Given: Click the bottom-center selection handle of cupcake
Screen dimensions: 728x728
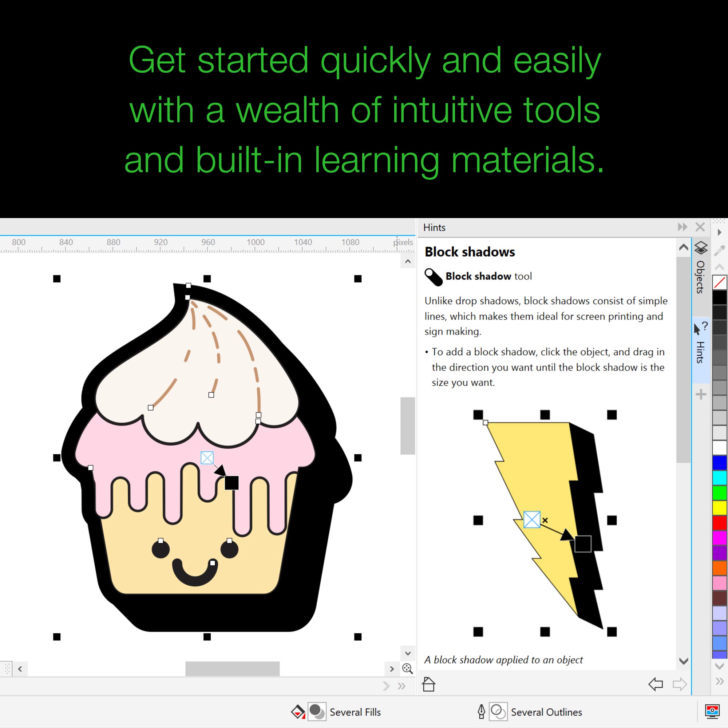Looking at the screenshot, I should pyautogui.click(x=207, y=637).
